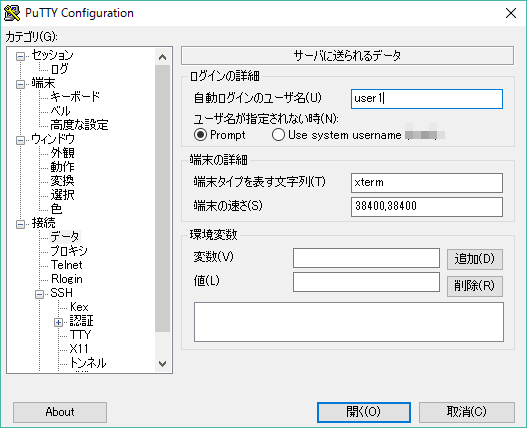Collapse the 接続 tree node
This screenshot has height=428, width=527.
[21, 224]
